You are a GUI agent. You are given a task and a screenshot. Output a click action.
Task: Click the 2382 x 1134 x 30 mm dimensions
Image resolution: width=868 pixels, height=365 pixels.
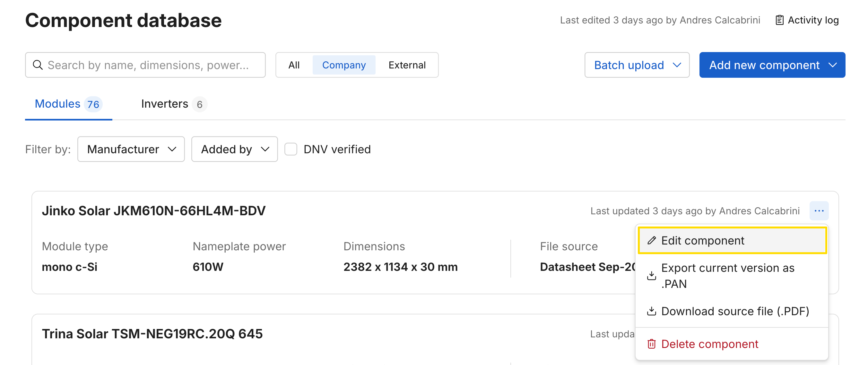pyautogui.click(x=400, y=267)
